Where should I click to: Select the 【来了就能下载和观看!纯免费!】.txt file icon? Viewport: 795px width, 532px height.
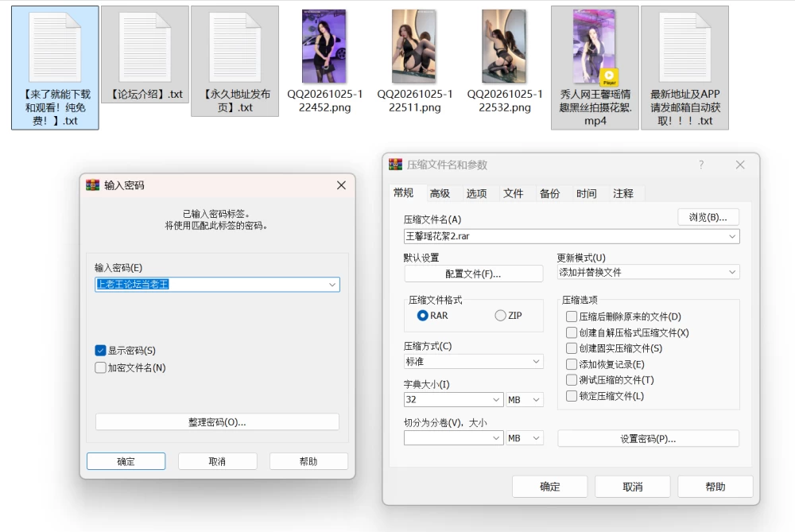55,47
